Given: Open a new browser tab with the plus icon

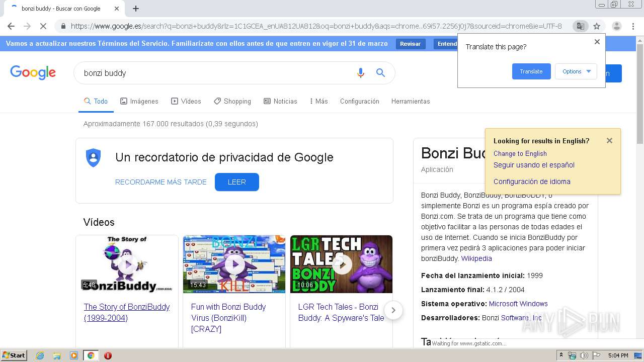Looking at the screenshot, I should (x=136, y=9).
